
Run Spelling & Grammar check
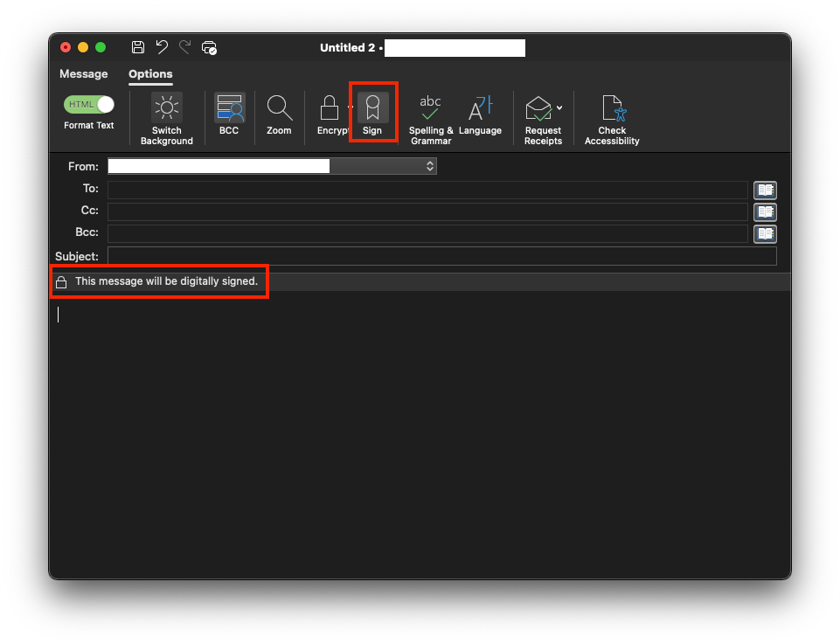[431, 119]
